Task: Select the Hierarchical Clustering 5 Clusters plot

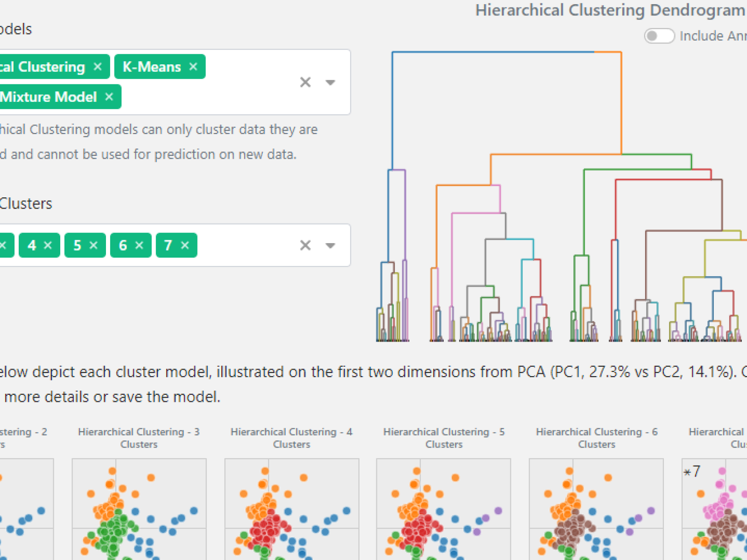Action: coord(444,509)
